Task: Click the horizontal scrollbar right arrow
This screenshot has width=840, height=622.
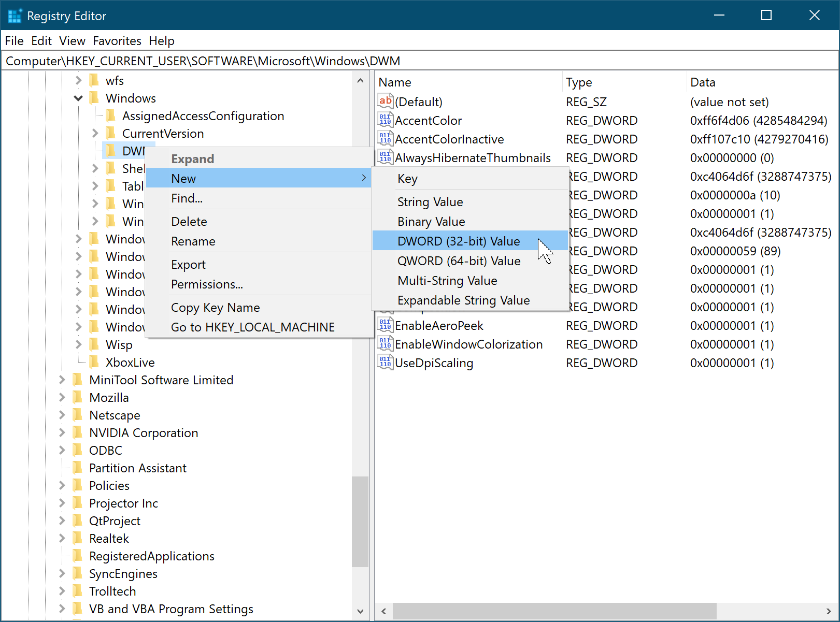Action: click(828, 611)
